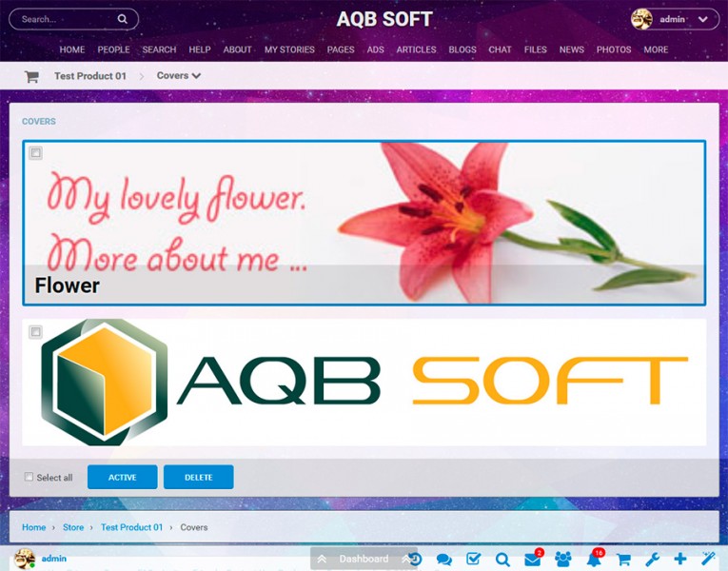Open the notifications bell with badge 16
Screen dimensions: 728x571
[594, 559]
